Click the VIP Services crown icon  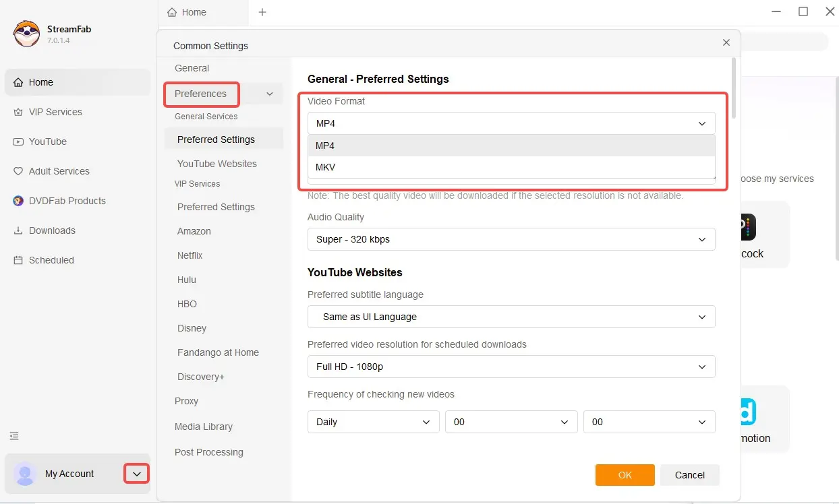[x=18, y=112]
